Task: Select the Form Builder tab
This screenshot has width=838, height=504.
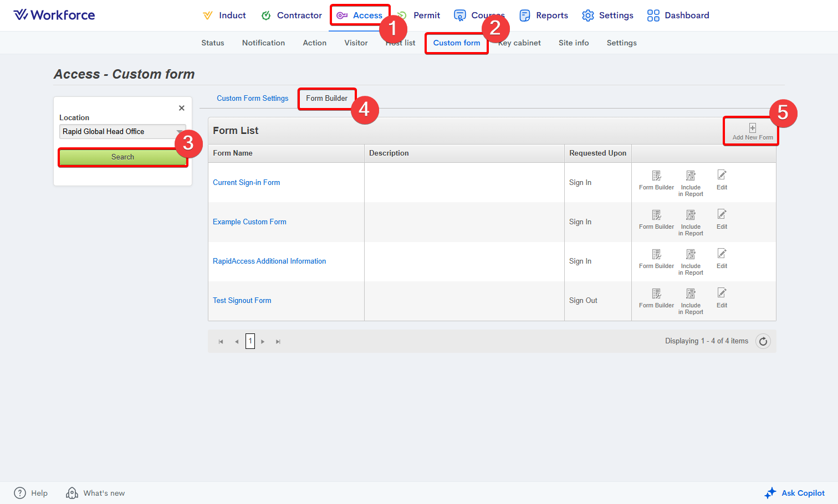Action: (326, 98)
